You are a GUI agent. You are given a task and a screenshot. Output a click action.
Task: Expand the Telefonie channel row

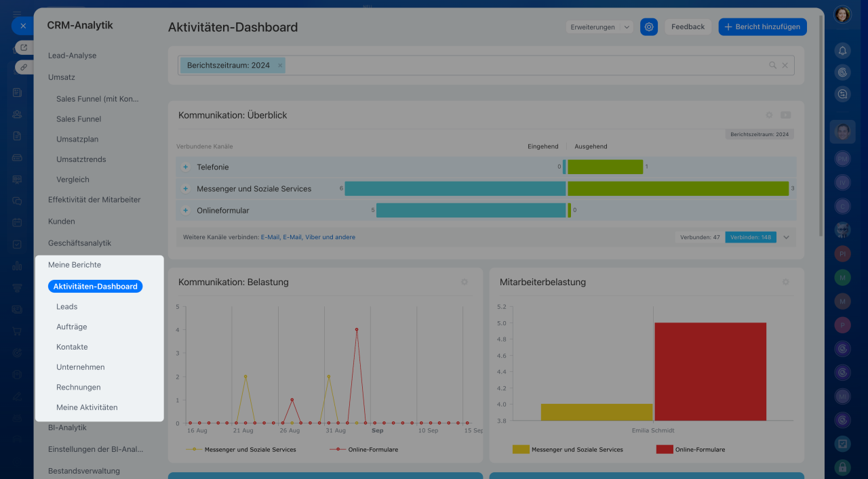click(x=185, y=167)
